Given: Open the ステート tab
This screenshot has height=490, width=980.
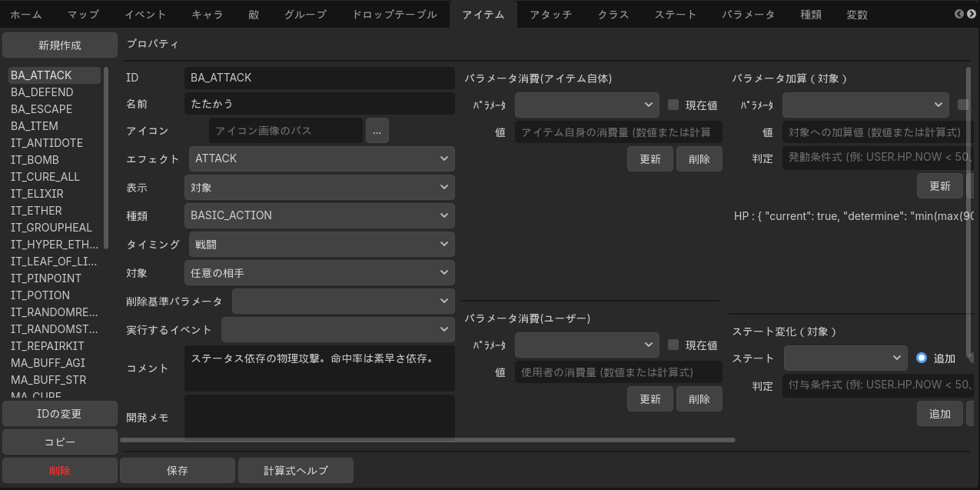Looking at the screenshot, I should [x=676, y=14].
